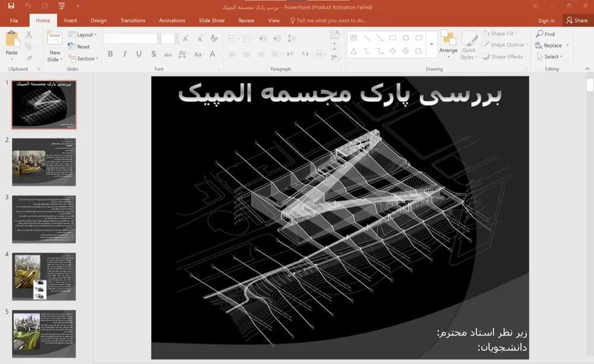Toggle Bold formatting
This screenshot has width=594, height=364.
tap(110, 54)
